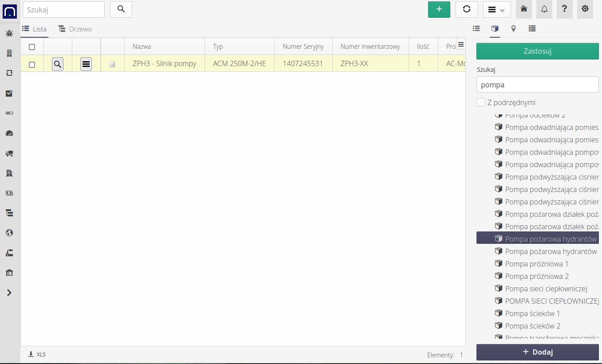This screenshot has width=602, height=364.
Task: Open the column options menu in table header
Action: [460, 44]
